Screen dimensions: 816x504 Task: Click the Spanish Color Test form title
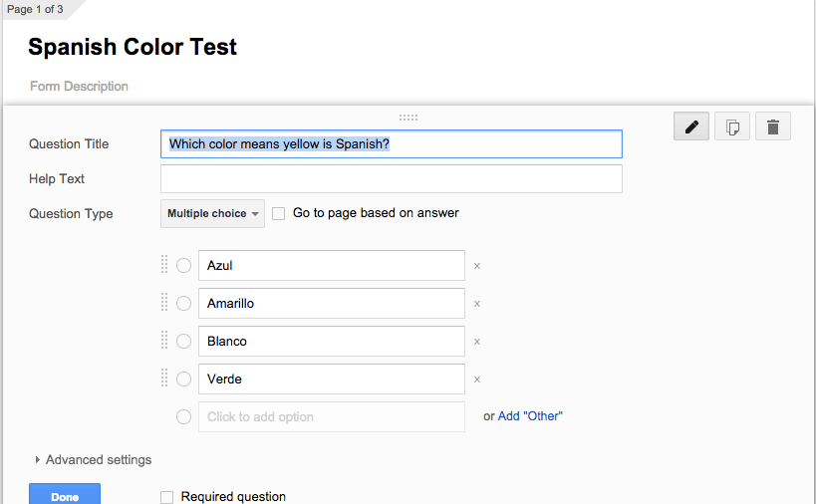coord(133,47)
